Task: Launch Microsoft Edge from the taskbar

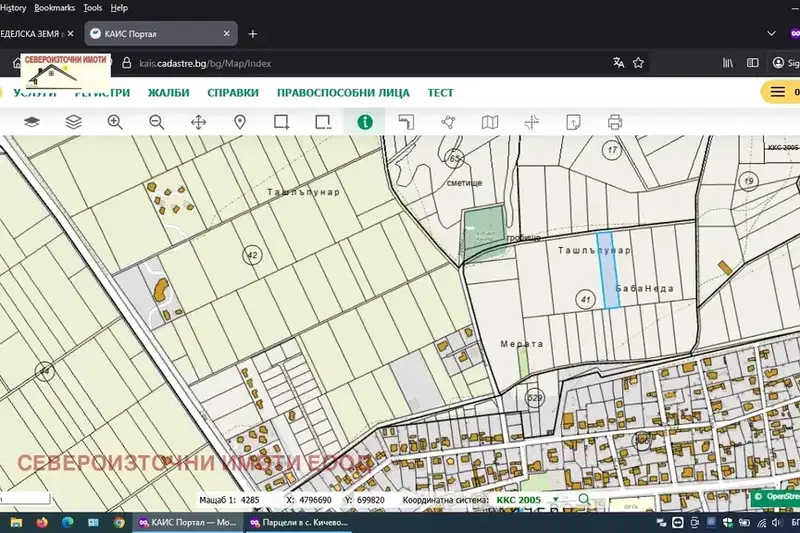Action: [67, 522]
